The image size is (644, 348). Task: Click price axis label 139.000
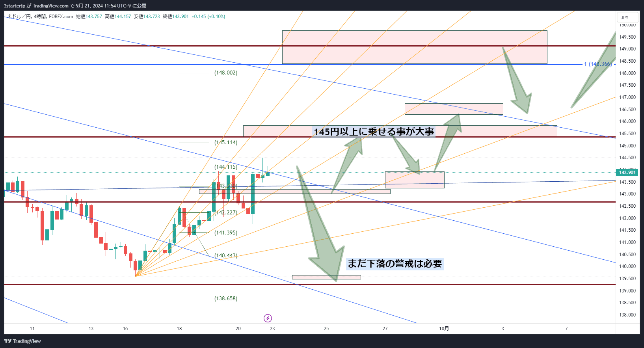coord(627,291)
